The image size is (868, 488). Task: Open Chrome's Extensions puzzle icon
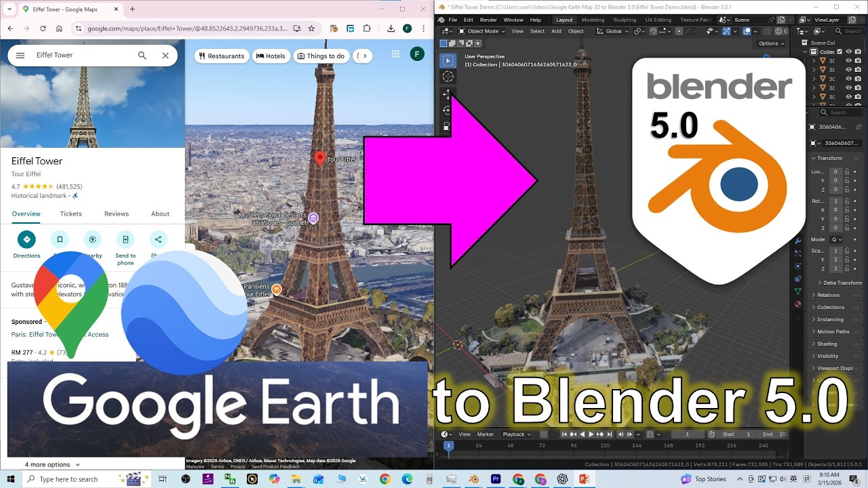pyautogui.click(x=367, y=28)
